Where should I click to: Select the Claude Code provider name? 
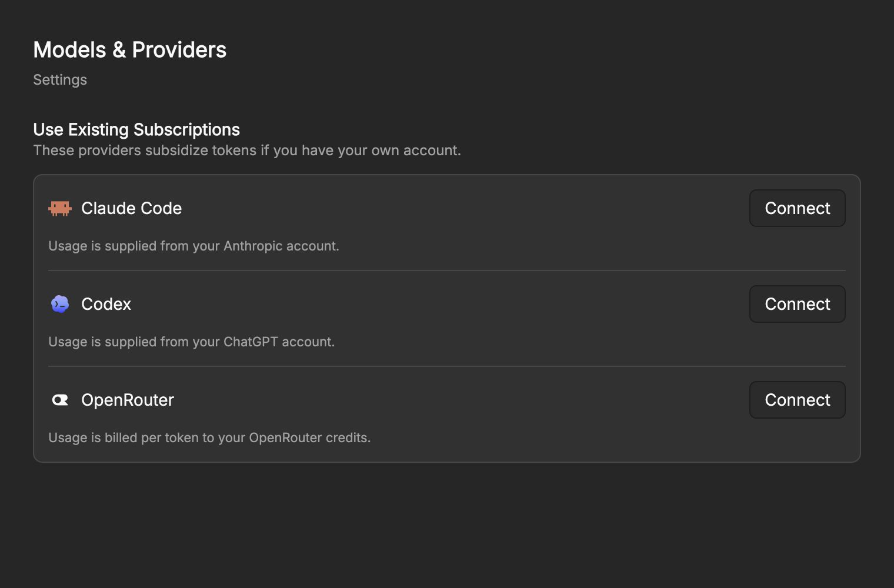(131, 208)
